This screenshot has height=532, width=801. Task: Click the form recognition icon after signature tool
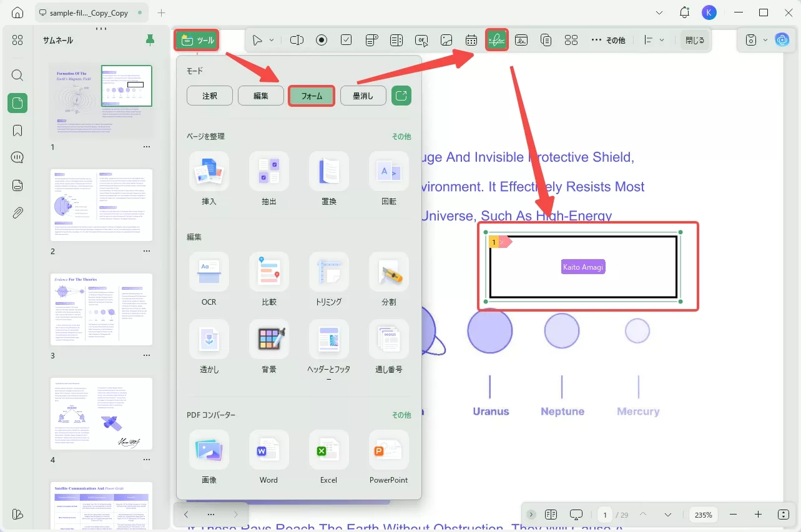[521, 40]
